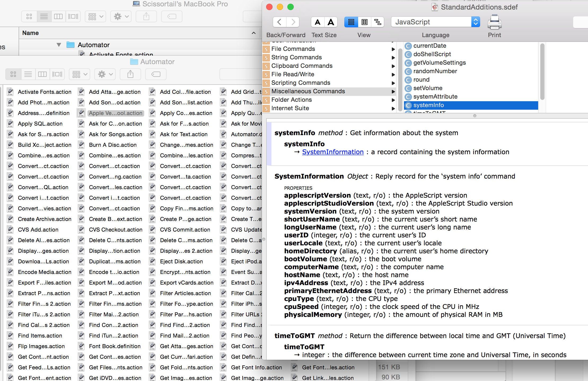The height and width of the screenshot is (381, 588).
Task: Click the Back navigation arrow
Action: click(279, 22)
